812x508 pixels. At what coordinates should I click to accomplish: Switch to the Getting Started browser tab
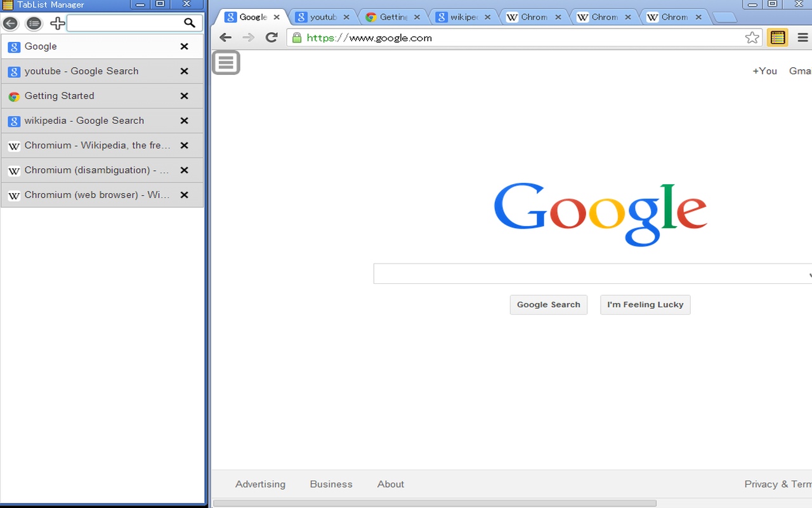pyautogui.click(x=393, y=17)
